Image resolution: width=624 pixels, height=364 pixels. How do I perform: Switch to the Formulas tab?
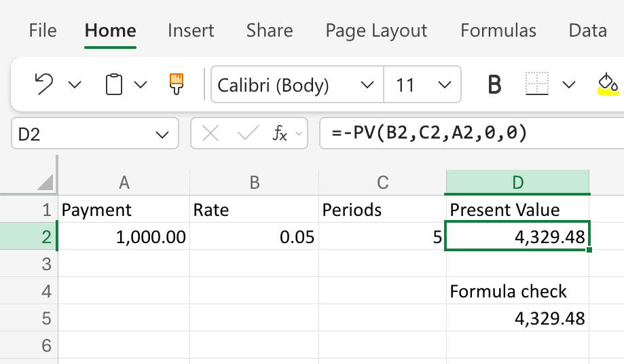[x=498, y=31]
